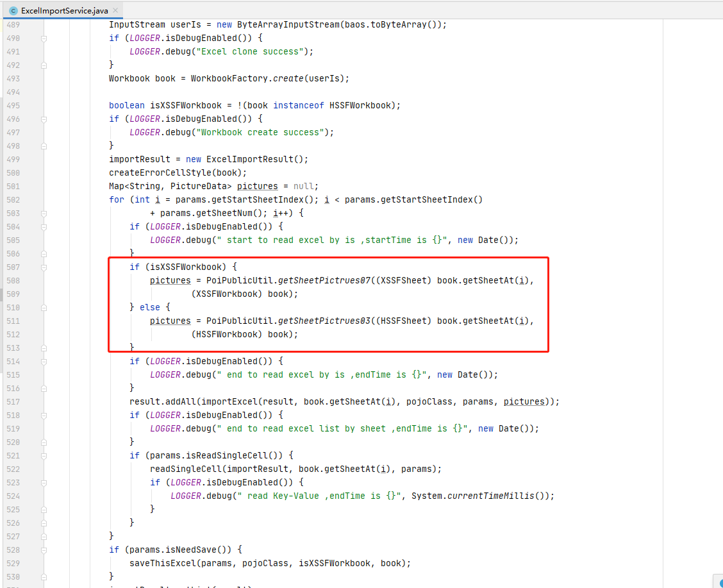Click currentTimeMillis on line 524
The height and width of the screenshot is (588, 723).
coord(490,496)
